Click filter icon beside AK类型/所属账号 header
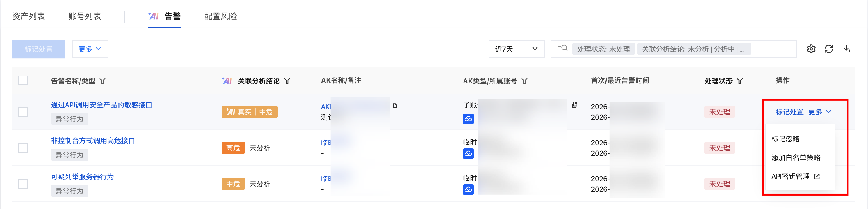Screen dimensions: 868x209 [524, 81]
